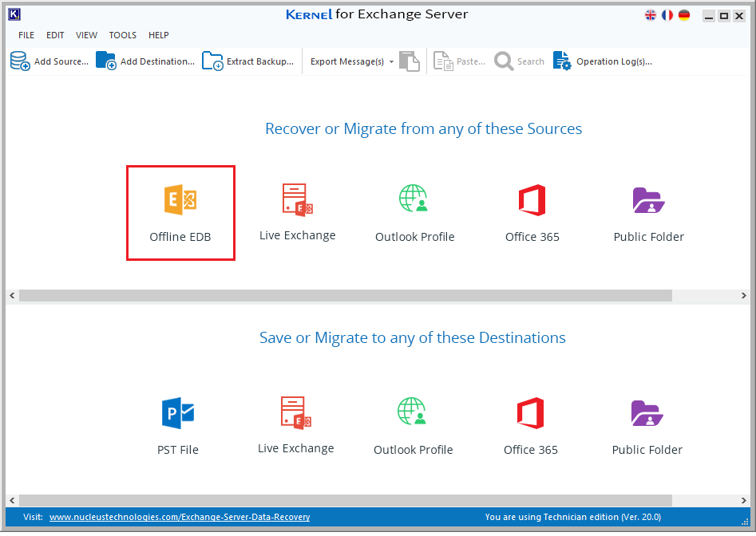Choose the German flag language option
Screen dimensions: 756x536
pos(684,15)
